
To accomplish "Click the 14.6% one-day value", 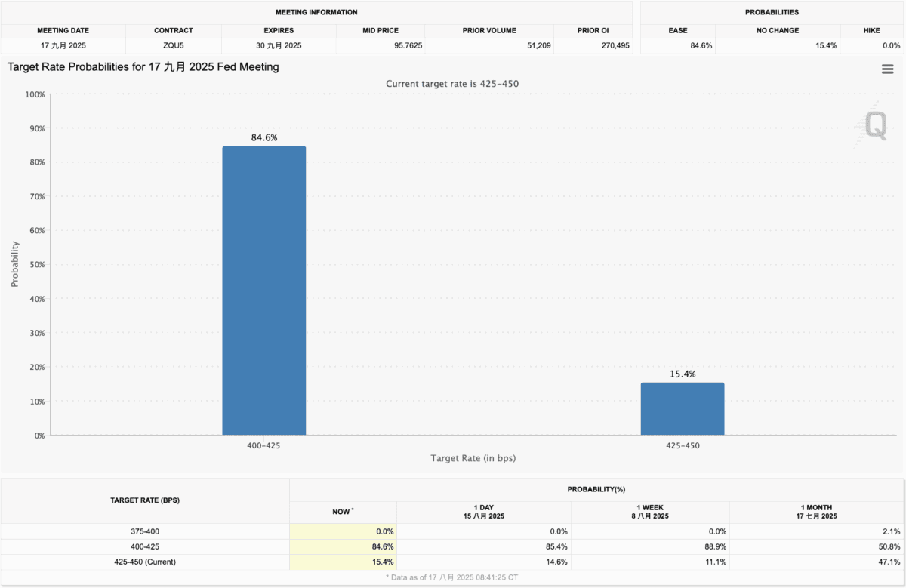I will point(556,562).
